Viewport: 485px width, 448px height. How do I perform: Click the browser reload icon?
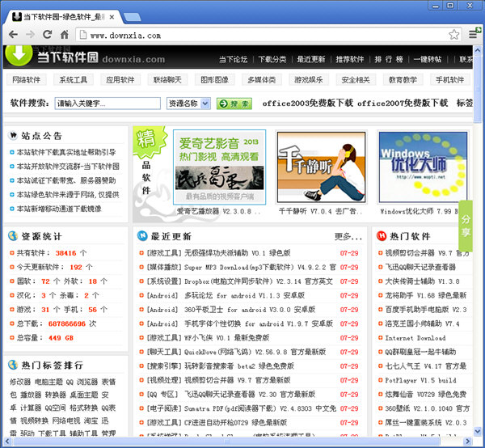pos(47,35)
